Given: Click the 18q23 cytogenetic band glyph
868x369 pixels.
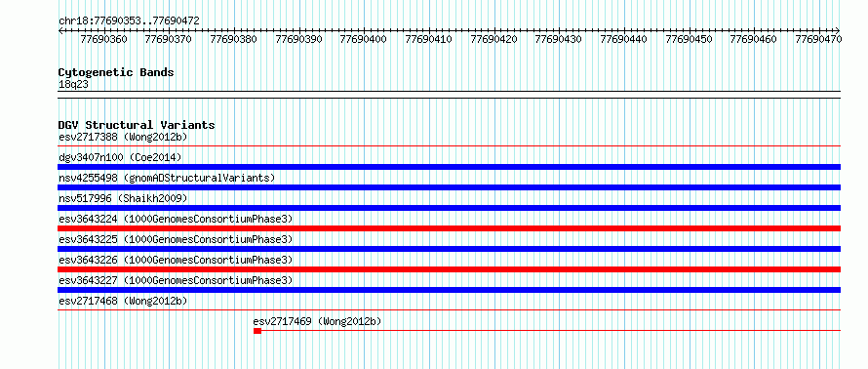Looking at the screenshot, I should point(450,94).
